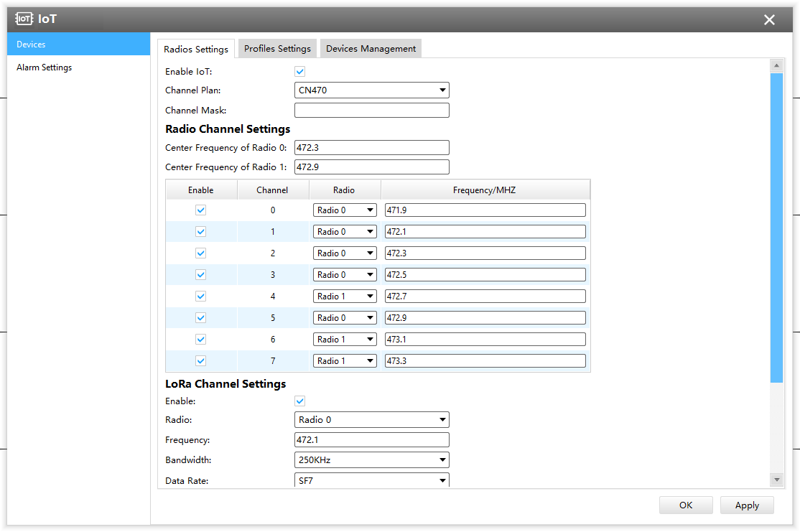Screen dimensions: 800x532
Task: Open the Data Rate SF7 dropdown
Action: 372,480
